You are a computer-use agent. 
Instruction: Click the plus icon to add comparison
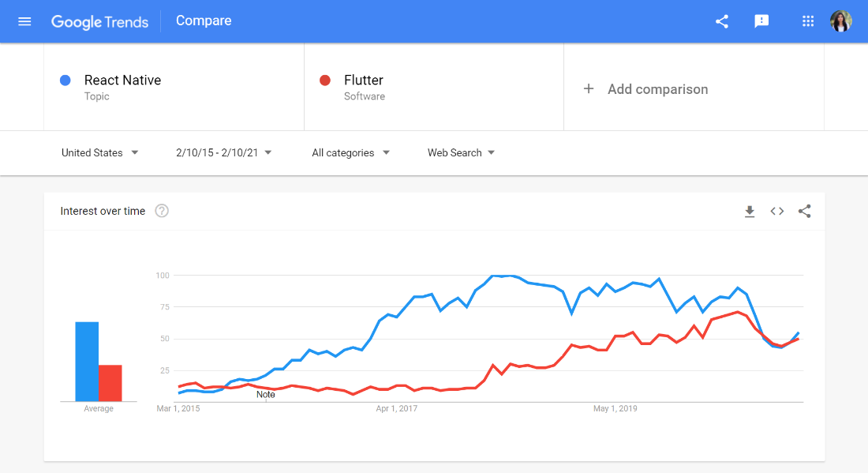(x=589, y=88)
